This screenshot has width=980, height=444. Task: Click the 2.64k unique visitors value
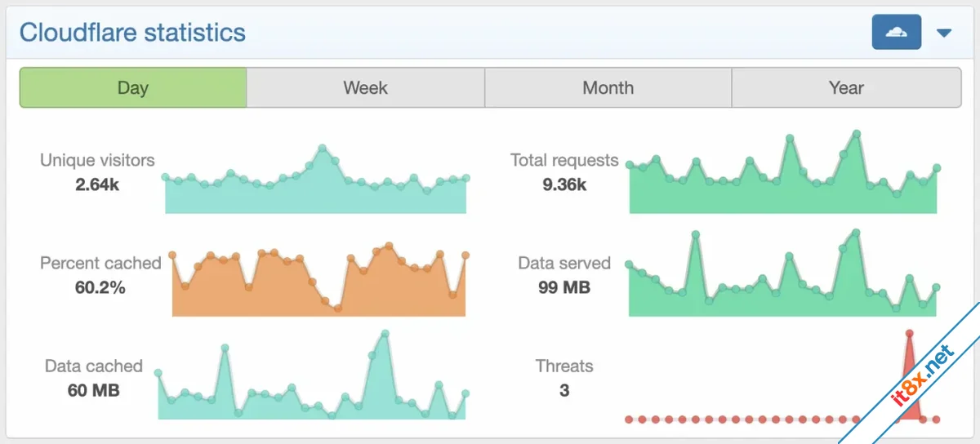point(97,184)
